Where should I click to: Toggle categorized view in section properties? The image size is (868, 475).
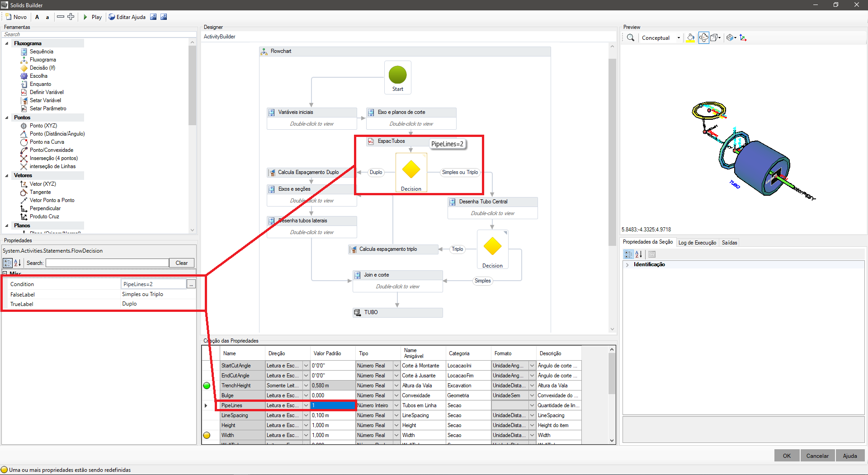[x=628, y=254]
